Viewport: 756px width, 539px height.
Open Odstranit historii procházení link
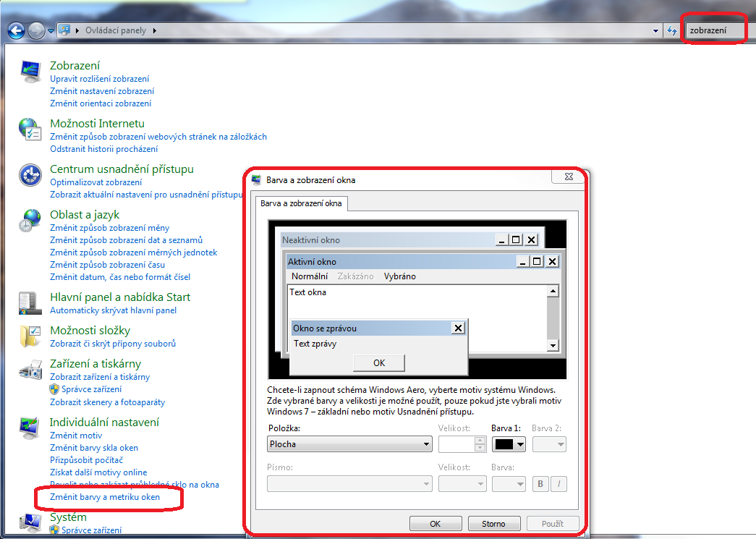point(103,149)
